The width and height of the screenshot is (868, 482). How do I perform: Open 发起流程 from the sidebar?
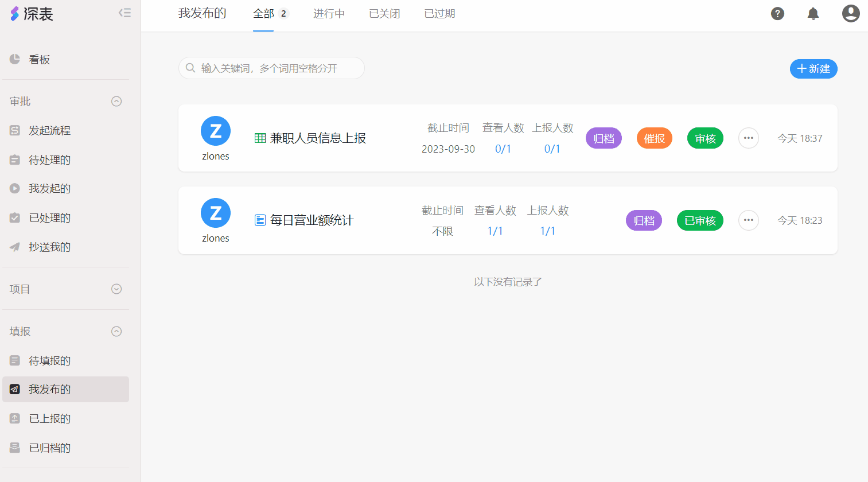(x=49, y=131)
